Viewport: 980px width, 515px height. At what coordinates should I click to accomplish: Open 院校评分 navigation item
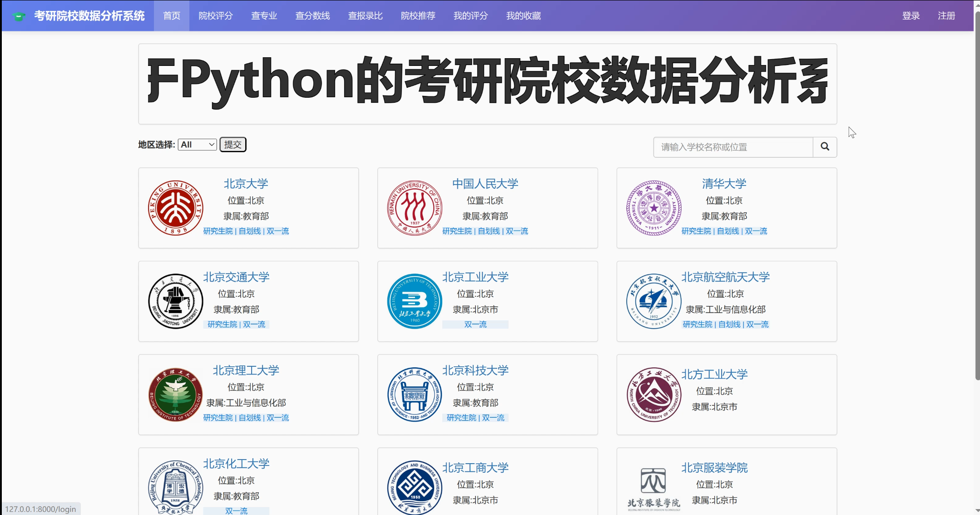tap(216, 15)
